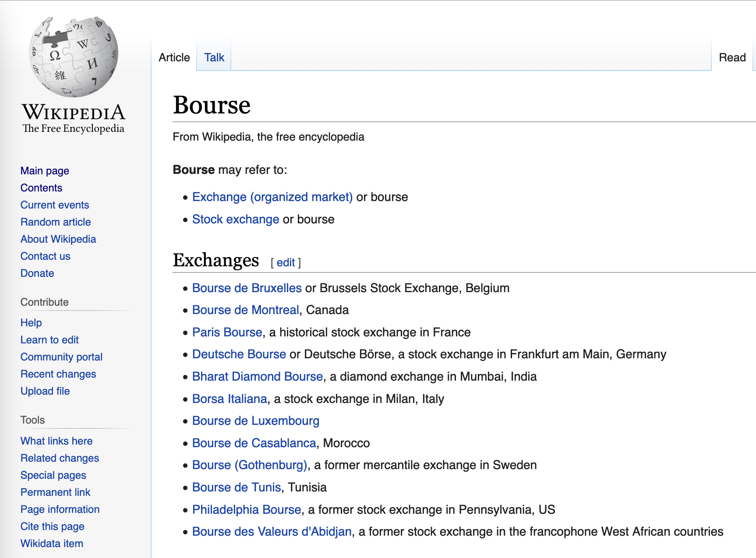The height and width of the screenshot is (558, 756).
Task: Click the Contribute sidebar heading
Action: pyautogui.click(x=45, y=302)
